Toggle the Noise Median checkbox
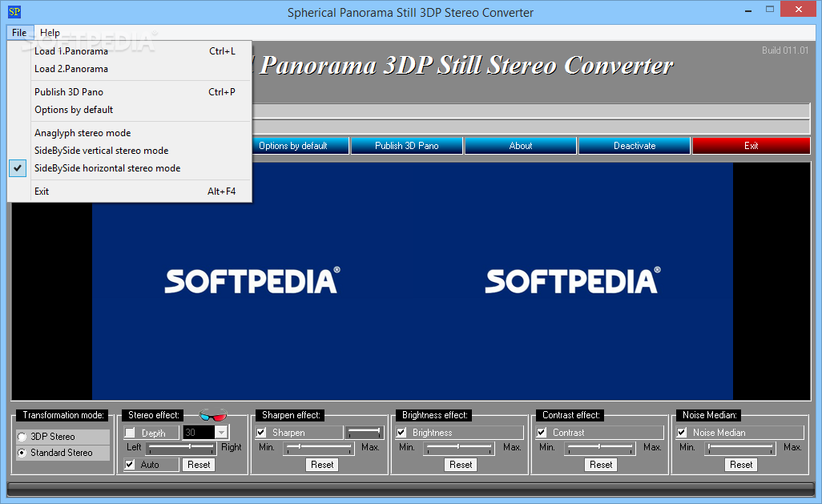Viewport: 822px width, 504px height. coord(682,433)
